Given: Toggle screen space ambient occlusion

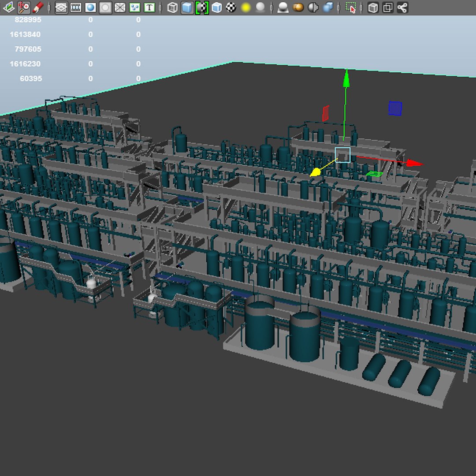Looking at the screenshot, I should pos(283,7).
